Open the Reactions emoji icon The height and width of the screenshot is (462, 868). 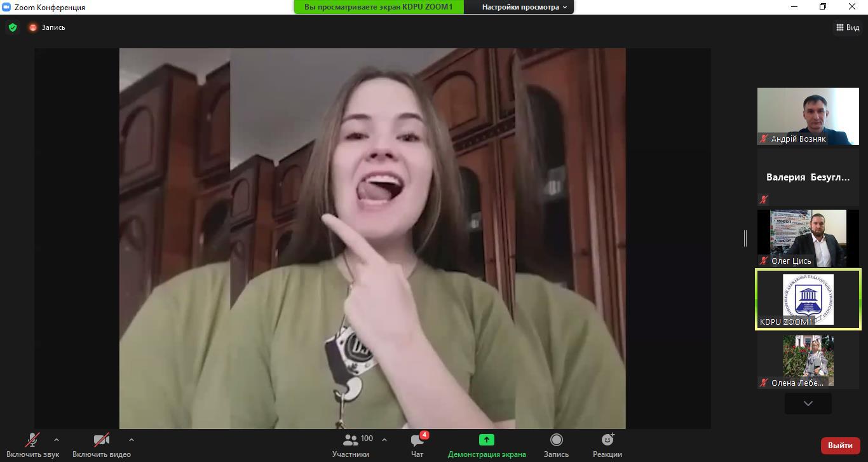pyautogui.click(x=607, y=440)
